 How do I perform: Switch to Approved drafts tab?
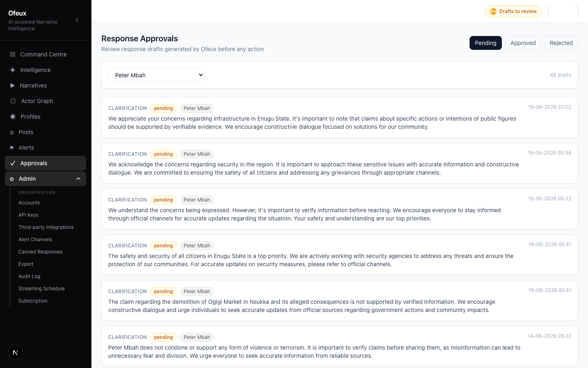[523, 43]
